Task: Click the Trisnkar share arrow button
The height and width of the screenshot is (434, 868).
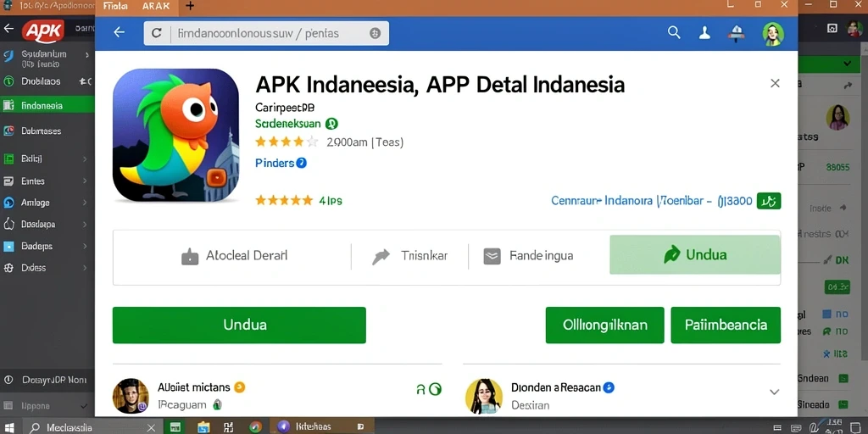Action: pyautogui.click(x=409, y=256)
